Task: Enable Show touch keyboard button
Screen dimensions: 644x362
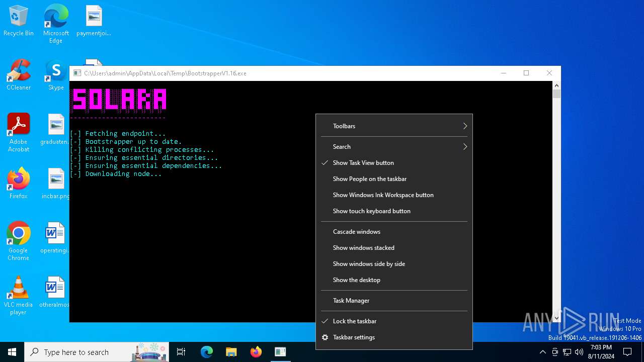Action: [394, 211]
